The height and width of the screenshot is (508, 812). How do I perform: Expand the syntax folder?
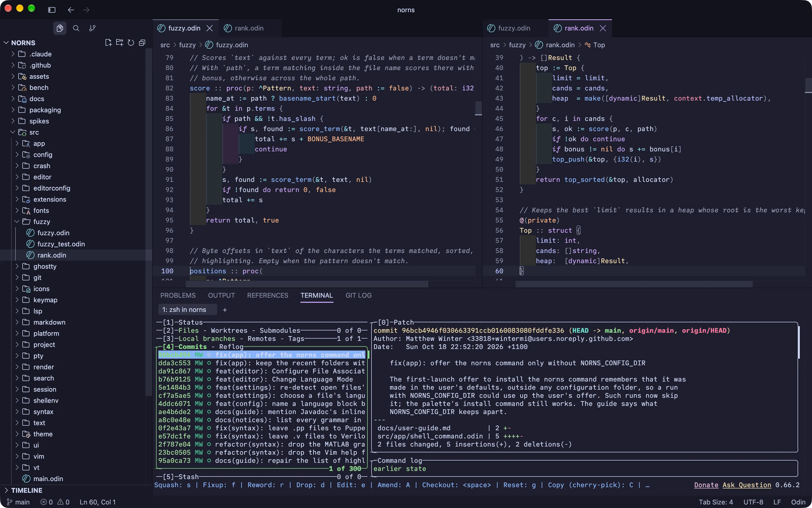click(17, 411)
